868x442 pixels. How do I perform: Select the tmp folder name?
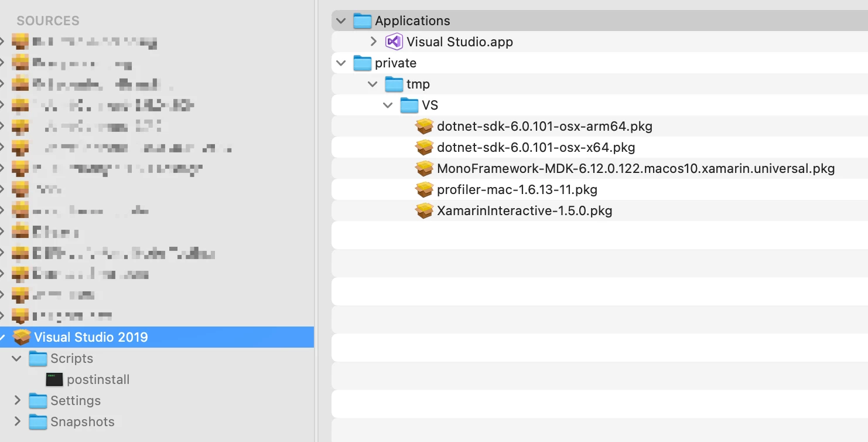pyautogui.click(x=418, y=84)
